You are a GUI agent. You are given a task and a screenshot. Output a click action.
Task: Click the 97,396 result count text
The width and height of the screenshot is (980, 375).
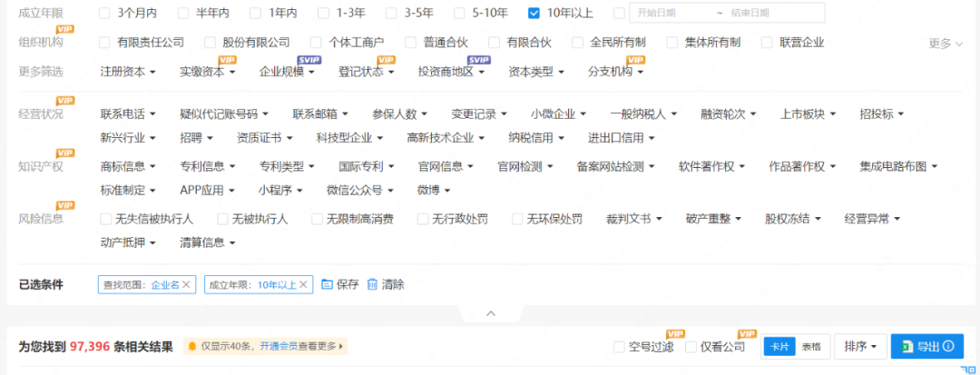[x=90, y=346]
